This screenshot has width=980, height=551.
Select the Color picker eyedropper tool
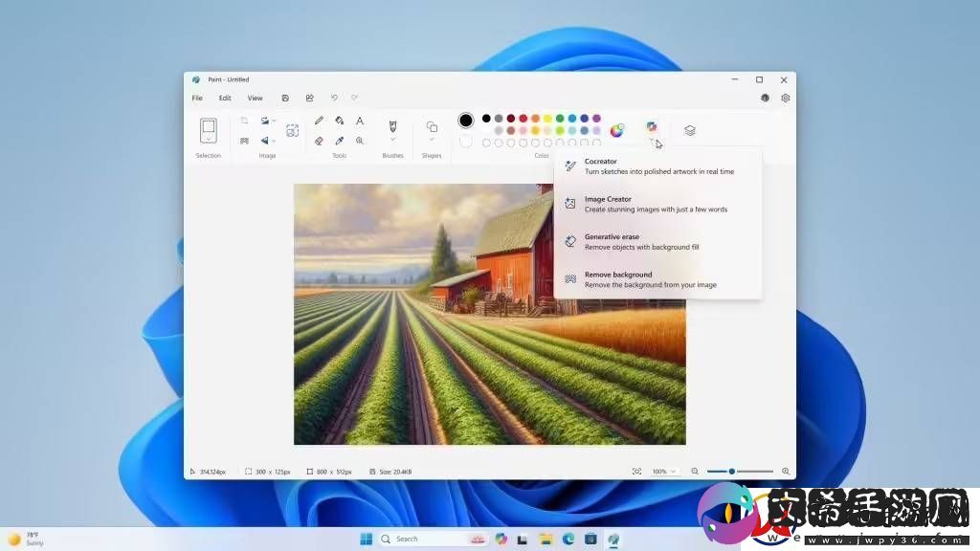340,142
